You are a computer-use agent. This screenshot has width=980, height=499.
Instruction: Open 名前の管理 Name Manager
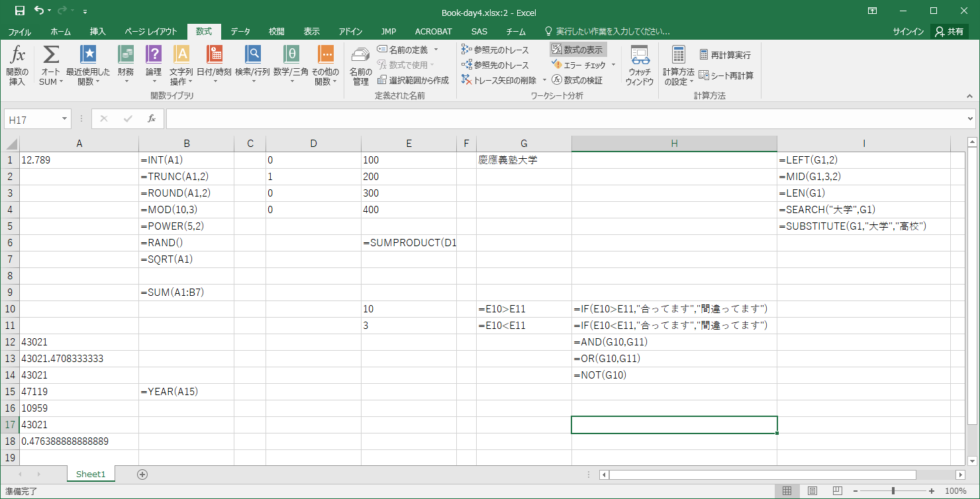tap(360, 66)
